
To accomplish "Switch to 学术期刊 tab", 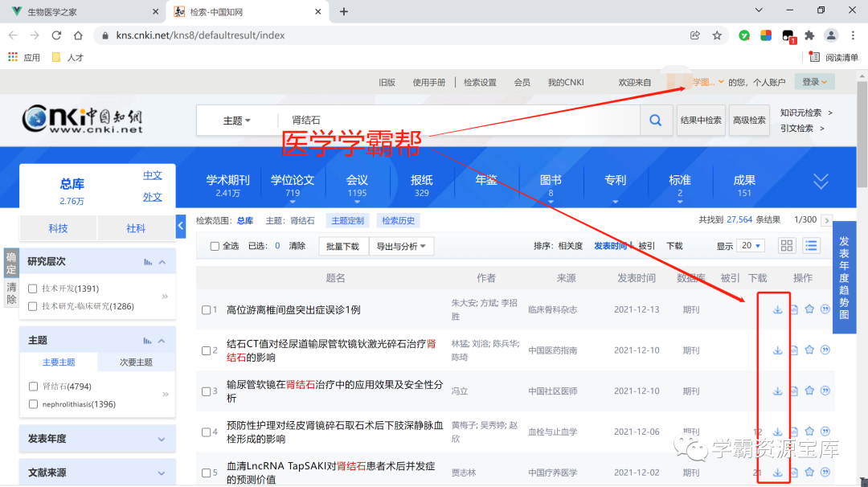I will coord(228,186).
